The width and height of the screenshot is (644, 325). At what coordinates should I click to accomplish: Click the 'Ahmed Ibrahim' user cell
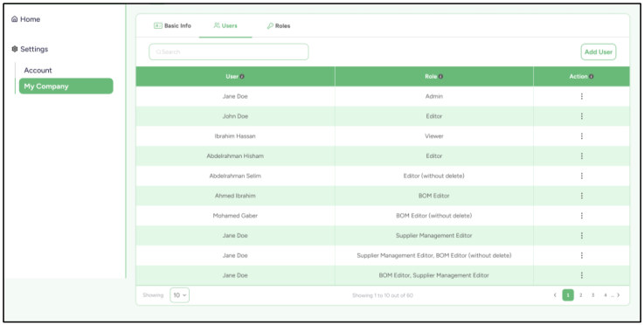(x=235, y=196)
